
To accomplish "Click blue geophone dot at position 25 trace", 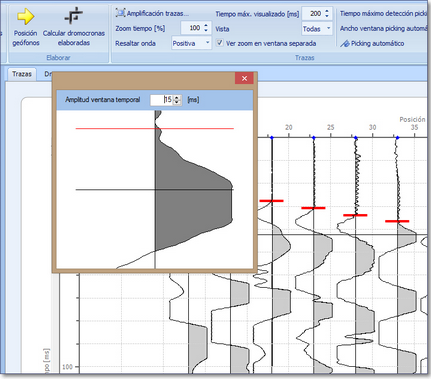I will [313, 138].
